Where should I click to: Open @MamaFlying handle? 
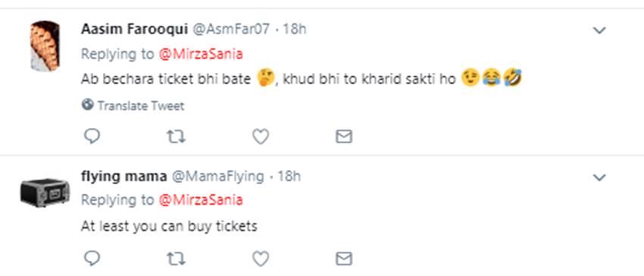point(217,177)
